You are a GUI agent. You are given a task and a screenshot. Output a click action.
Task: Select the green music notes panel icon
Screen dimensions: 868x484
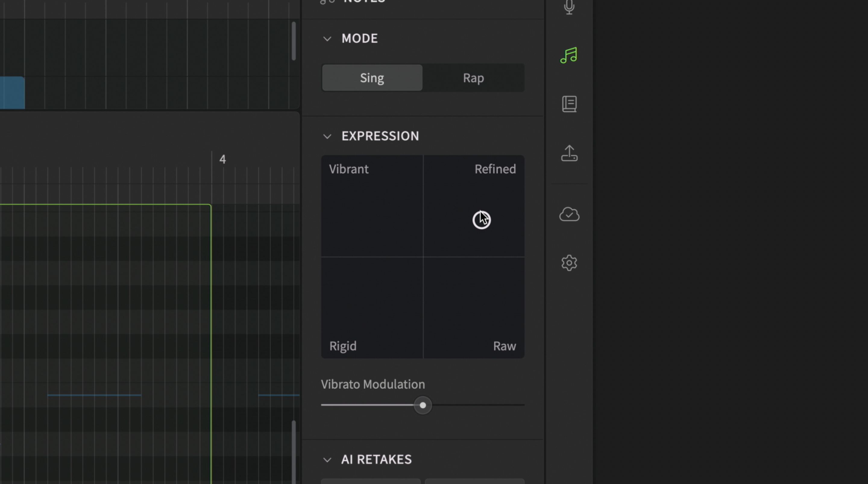click(569, 55)
